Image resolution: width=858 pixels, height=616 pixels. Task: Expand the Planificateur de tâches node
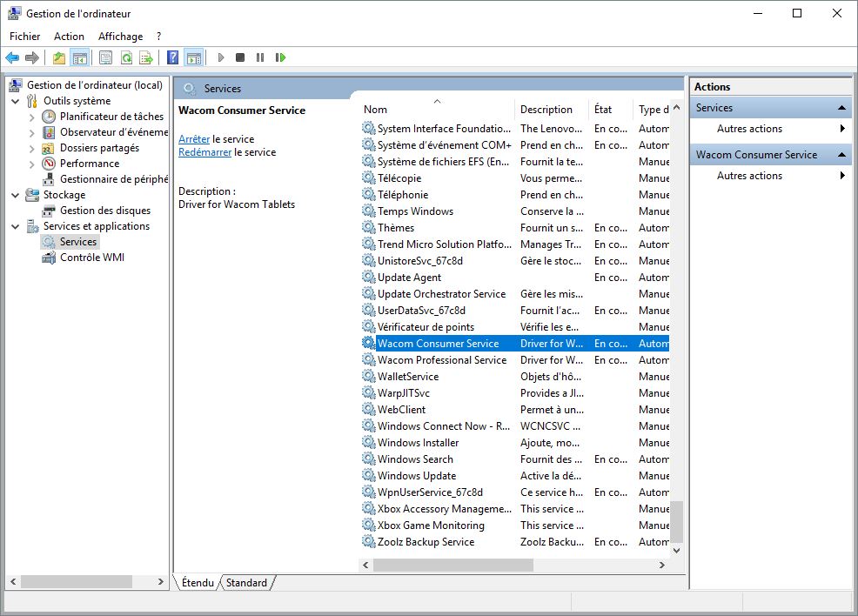point(31,117)
